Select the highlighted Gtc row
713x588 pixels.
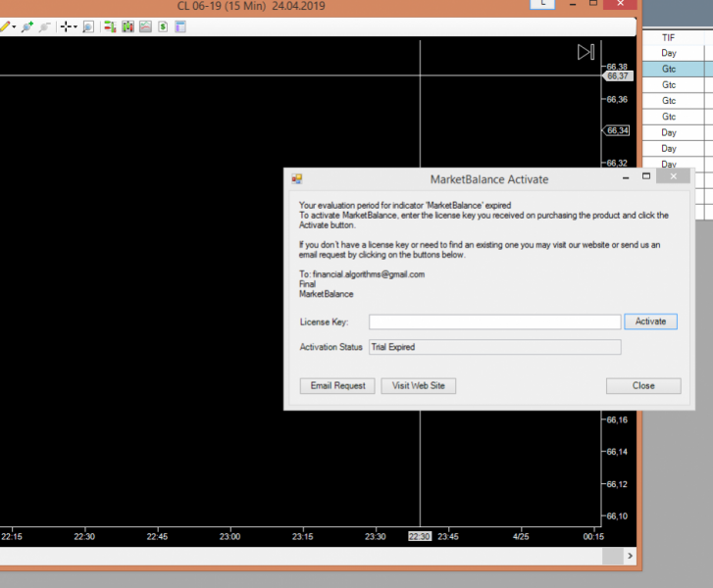pos(678,69)
